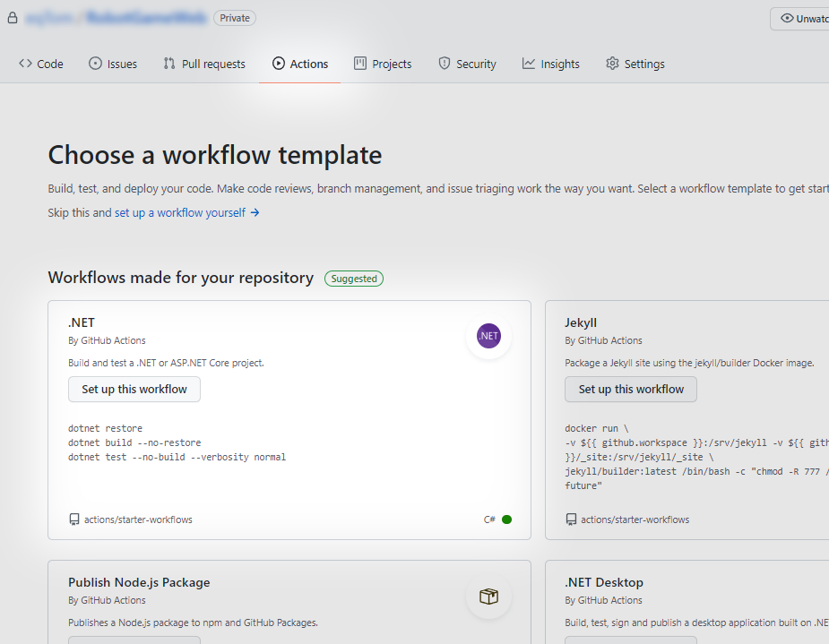This screenshot has width=829, height=644.
Task: Switch to the Issues tab
Action: pyautogui.click(x=113, y=64)
